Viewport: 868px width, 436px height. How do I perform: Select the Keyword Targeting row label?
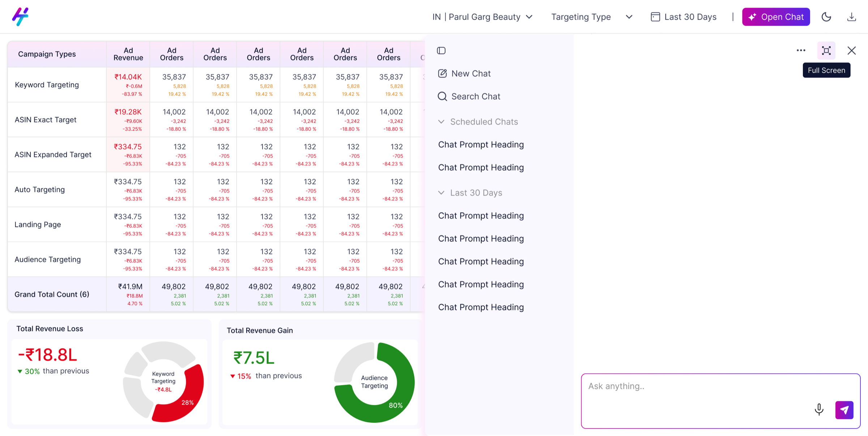pyautogui.click(x=47, y=85)
